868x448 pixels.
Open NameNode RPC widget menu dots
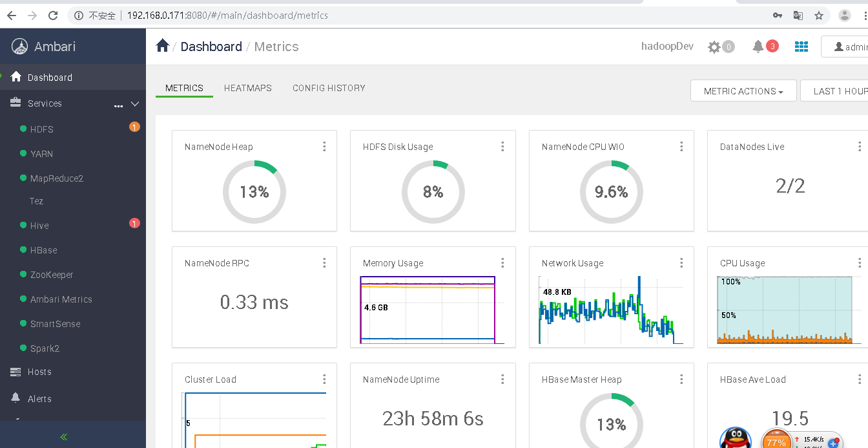324,262
